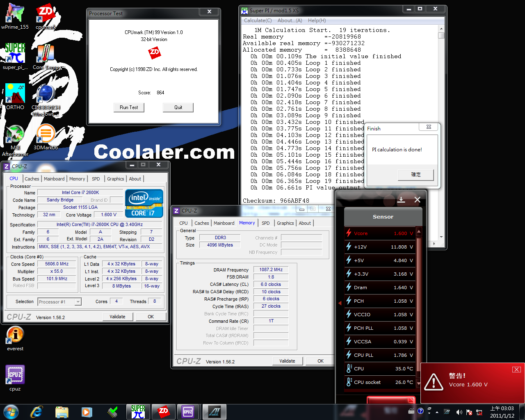Open the Calculate(C) menu in Super PI

(258, 20)
